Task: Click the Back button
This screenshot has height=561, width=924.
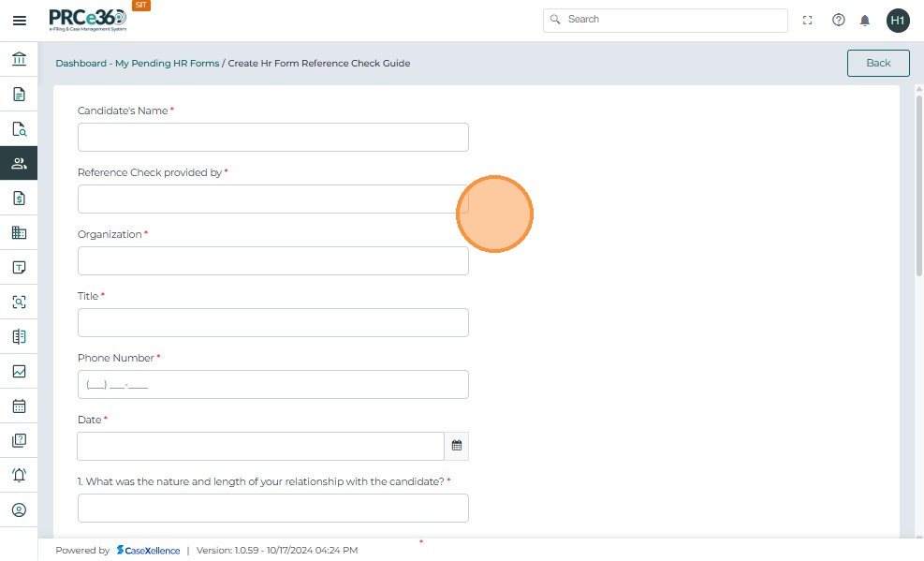Action: coord(878,63)
